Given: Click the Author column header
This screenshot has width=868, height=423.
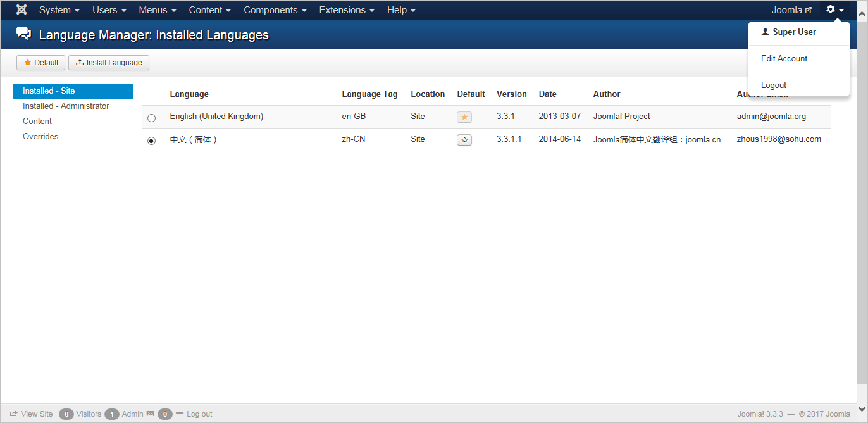Looking at the screenshot, I should click(x=607, y=94).
